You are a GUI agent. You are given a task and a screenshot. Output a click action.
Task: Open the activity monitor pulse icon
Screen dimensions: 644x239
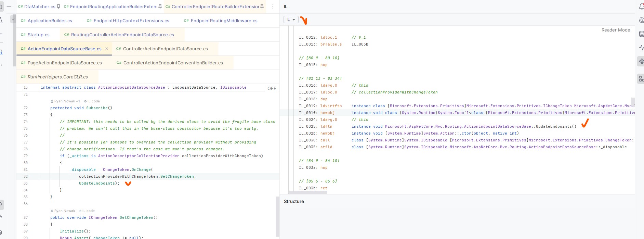[641, 48]
